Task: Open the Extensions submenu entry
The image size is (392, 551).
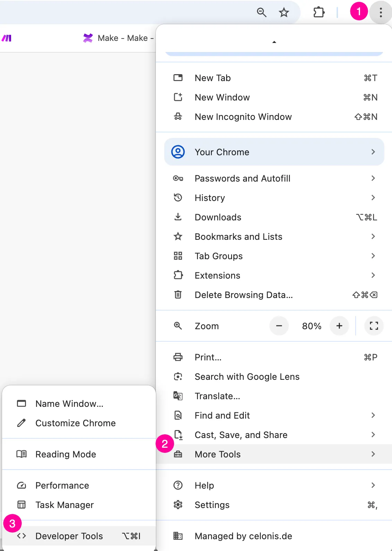Action: (274, 275)
